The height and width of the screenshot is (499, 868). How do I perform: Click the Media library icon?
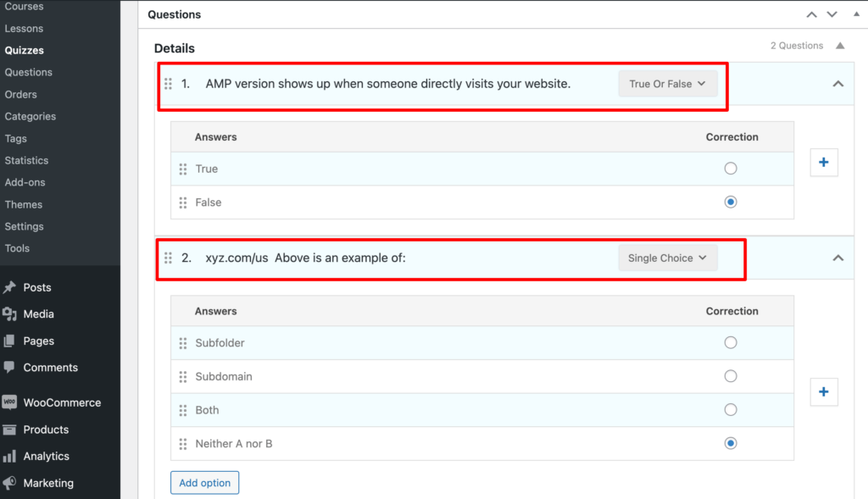9,314
